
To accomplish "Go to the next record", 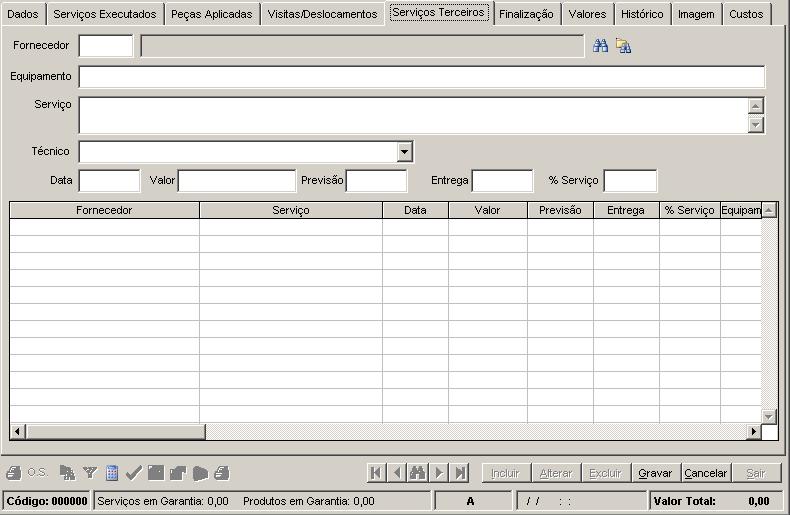I will point(439,473).
